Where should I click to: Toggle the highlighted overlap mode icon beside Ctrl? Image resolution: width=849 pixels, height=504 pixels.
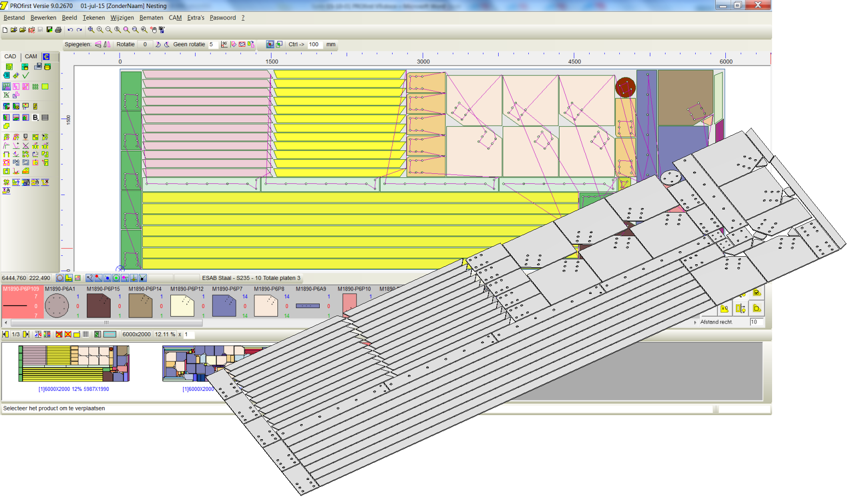pyautogui.click(x=270, y=44)
